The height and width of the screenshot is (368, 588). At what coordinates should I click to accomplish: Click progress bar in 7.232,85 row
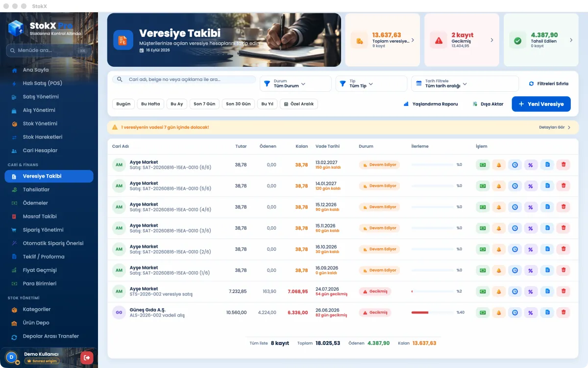(433, 291)
